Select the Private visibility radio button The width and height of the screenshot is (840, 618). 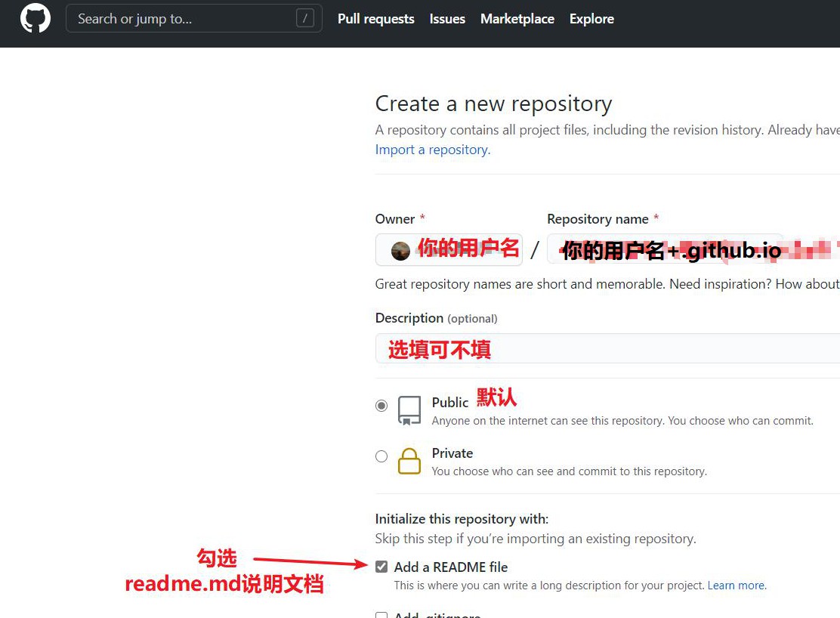(x=381, y=456)
